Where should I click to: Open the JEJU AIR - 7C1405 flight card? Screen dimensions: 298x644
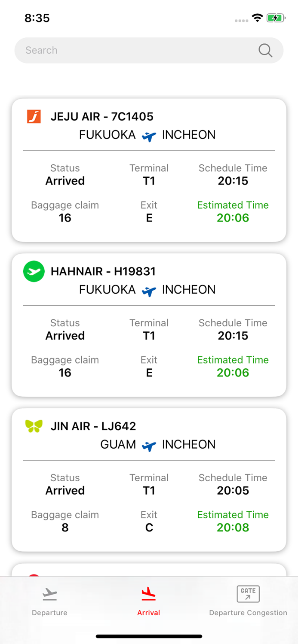tap(149, 170)
